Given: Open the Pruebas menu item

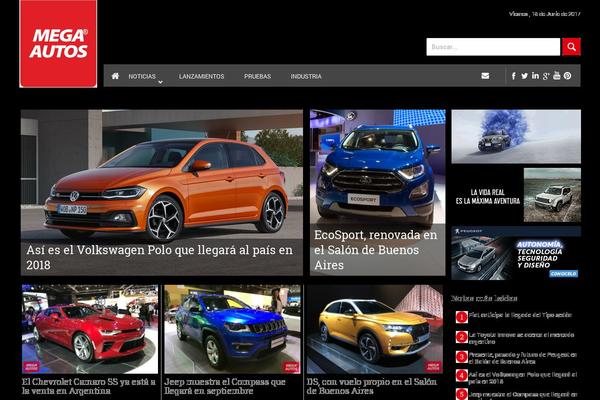Looking at the screenshot, I should pos(258,76).
